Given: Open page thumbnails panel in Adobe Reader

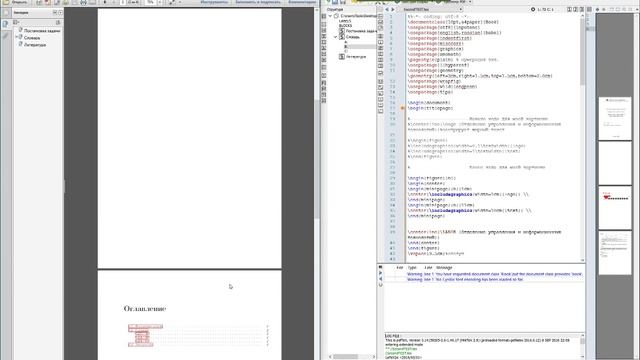Looking at the screenshot, I should (x=6, y=13).
